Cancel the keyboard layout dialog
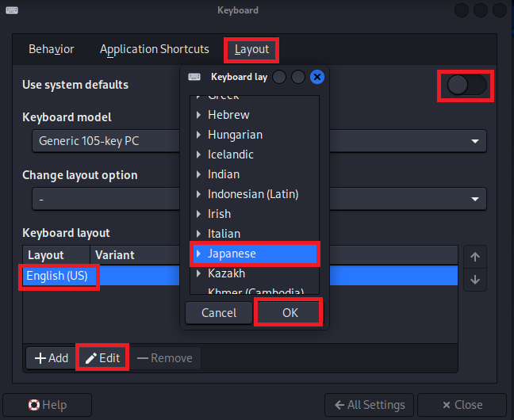The image size is (514, 420). [219, 313]
